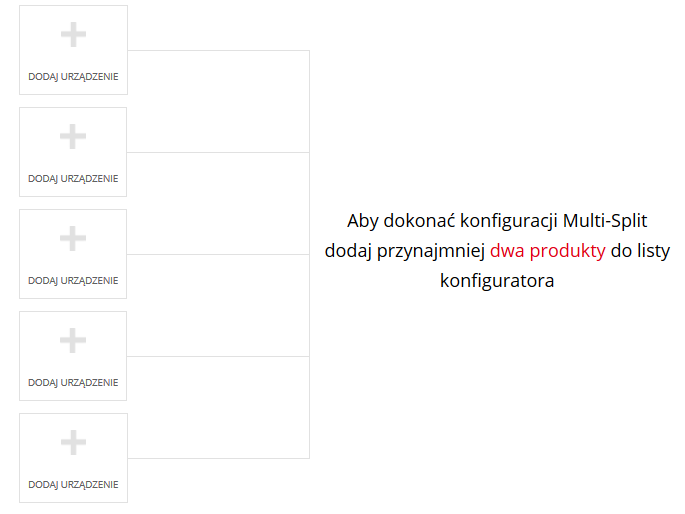Click the plus icon in the bottom device slot
This screenshot has width=685, height=514.
(x=73, y=443)
